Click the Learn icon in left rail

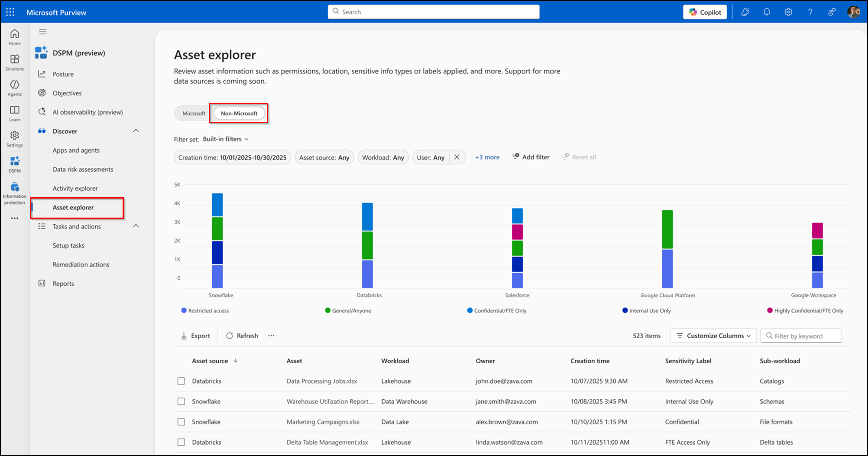tap(14, 113)
